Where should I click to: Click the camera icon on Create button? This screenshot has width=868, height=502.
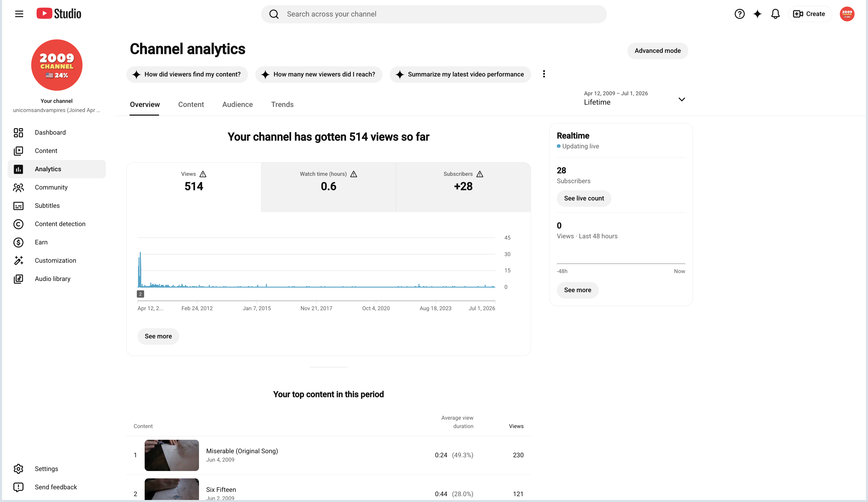point(798,14)
